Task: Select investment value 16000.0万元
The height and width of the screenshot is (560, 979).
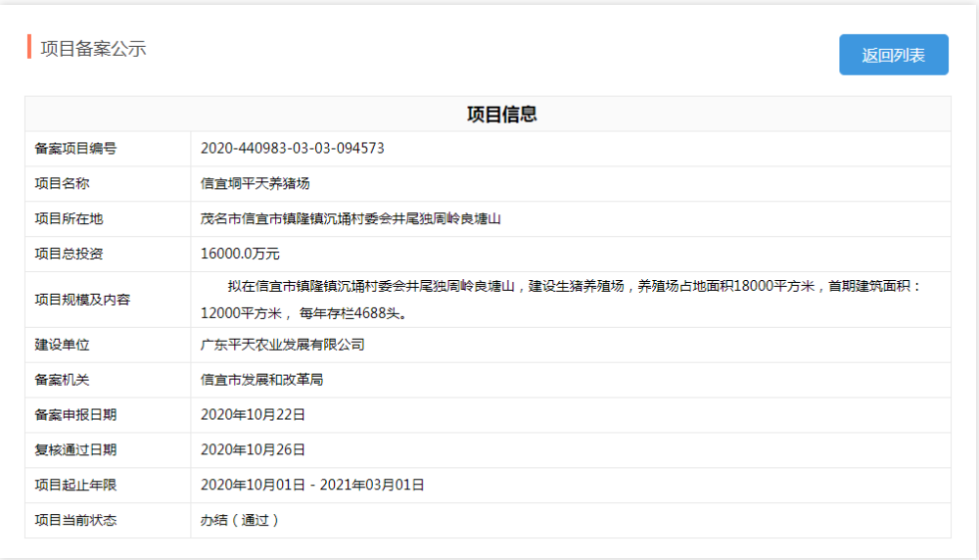Action: (x=240, y=254)
